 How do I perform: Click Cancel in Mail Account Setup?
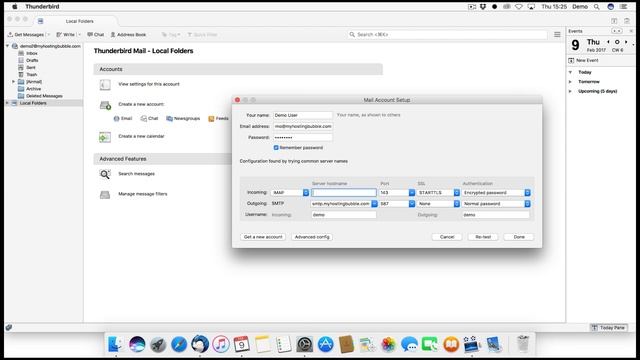point(447,237)
